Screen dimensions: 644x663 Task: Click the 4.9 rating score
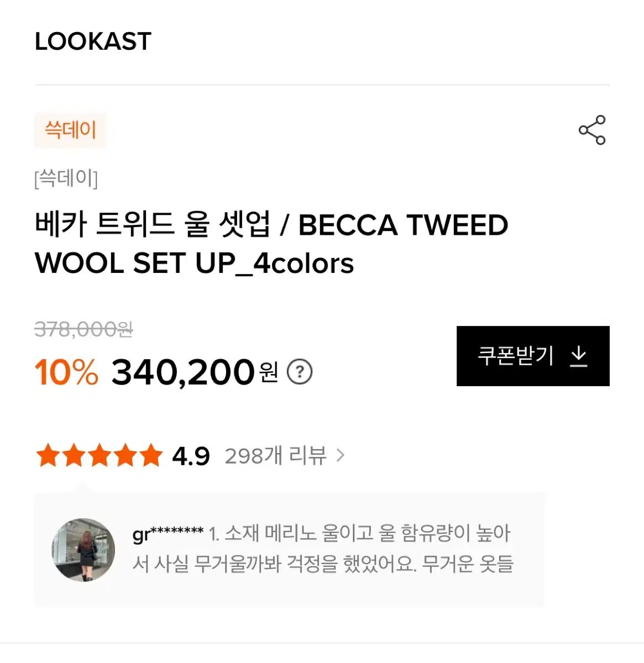(x=191, y=456)
